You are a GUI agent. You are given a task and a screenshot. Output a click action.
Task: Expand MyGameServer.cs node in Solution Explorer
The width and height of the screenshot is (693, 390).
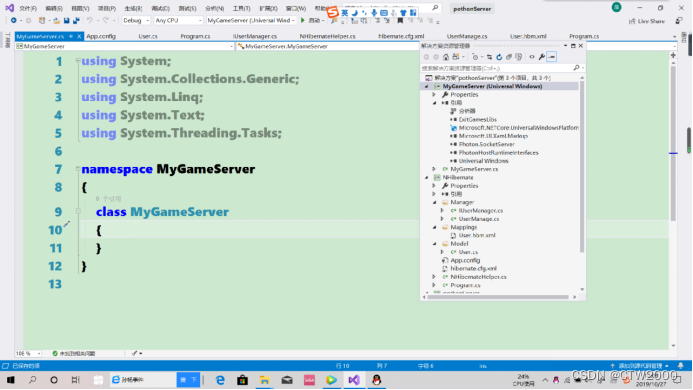click(x=434, y=169)
